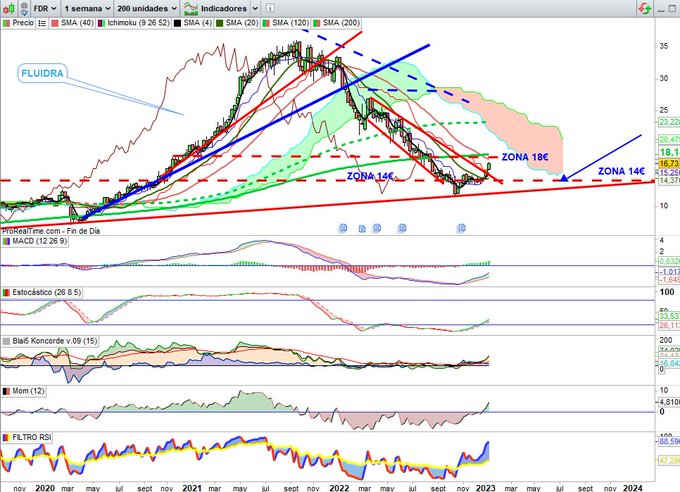Open the '200 unidades' dropdown
The height and width of the screenshot is (492, 680).
[x=147, y=8]
